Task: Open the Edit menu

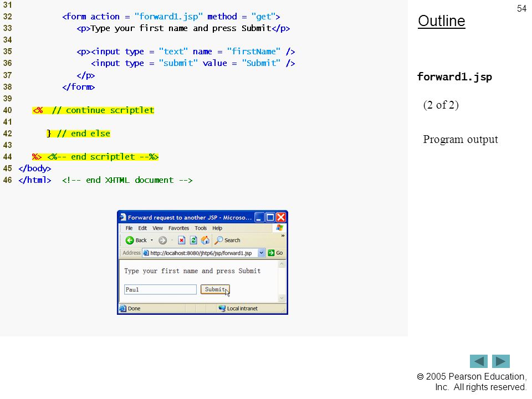Action: coord(142,228)
